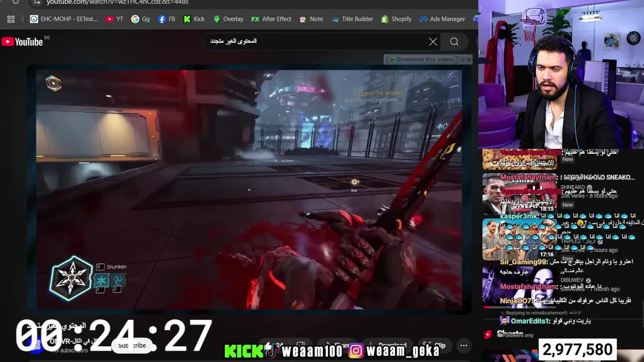Clear the YouTube search box text

(x=433, y=42)
